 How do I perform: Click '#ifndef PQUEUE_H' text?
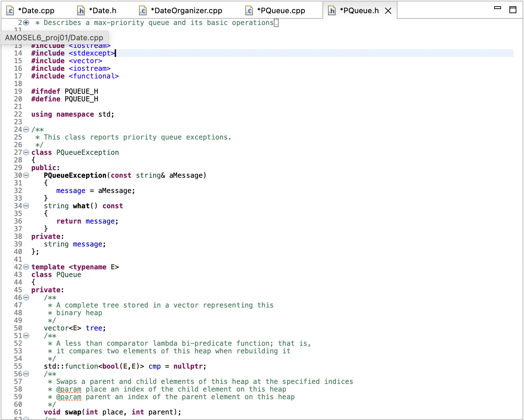(65, 91)
